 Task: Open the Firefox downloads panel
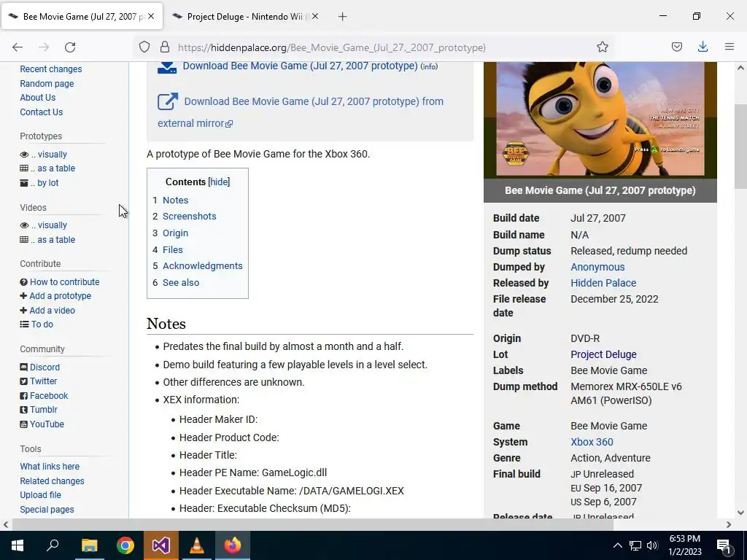coord(703,47)
